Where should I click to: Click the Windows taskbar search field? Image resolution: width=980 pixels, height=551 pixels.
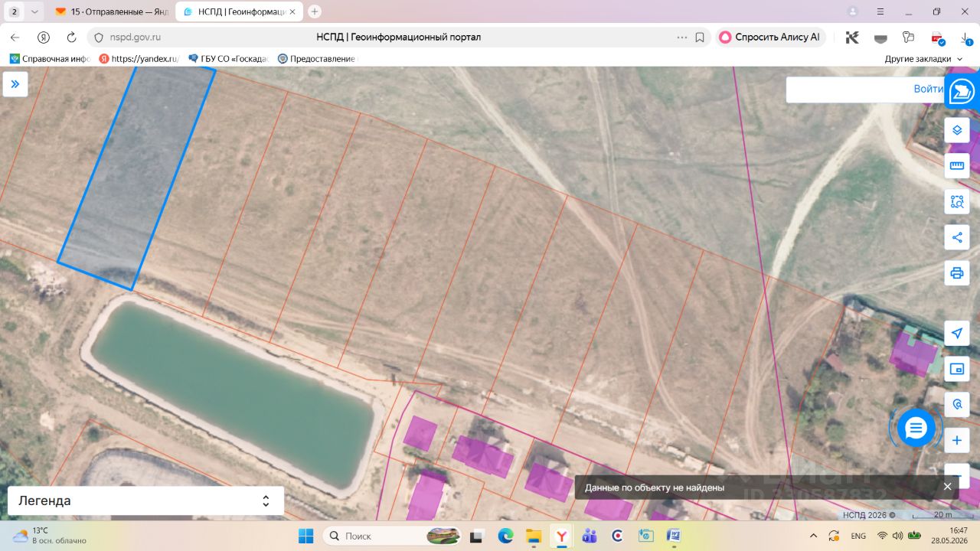[x=391, y=536]
